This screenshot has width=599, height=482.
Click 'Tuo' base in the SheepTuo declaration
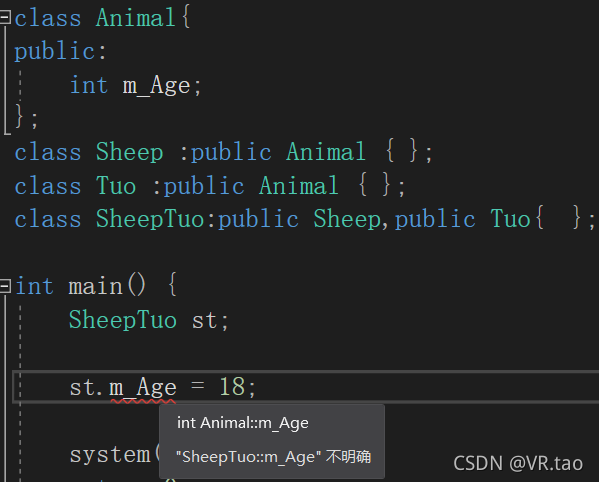(510, 220)
